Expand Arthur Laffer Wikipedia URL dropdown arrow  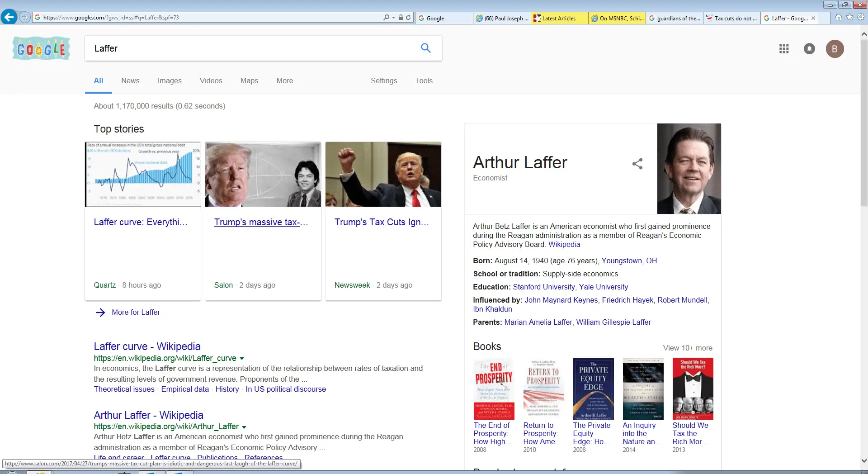(244, 427)
